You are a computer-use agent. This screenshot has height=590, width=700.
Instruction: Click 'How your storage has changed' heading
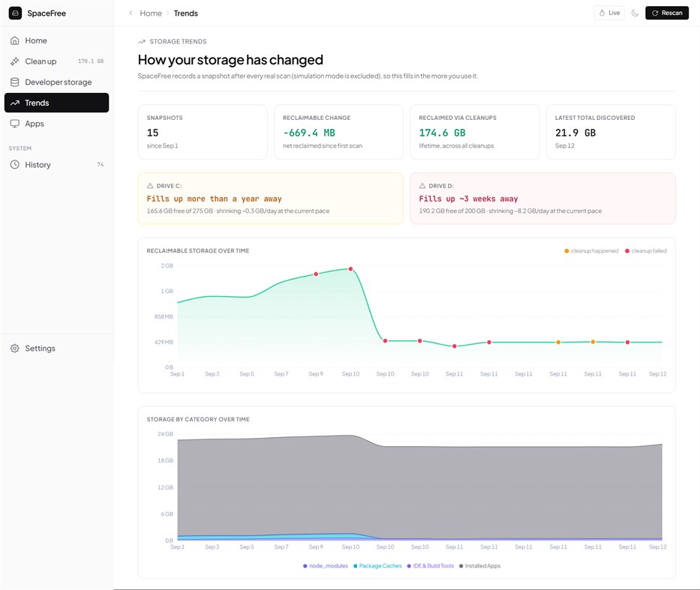[x=230, y=60]
